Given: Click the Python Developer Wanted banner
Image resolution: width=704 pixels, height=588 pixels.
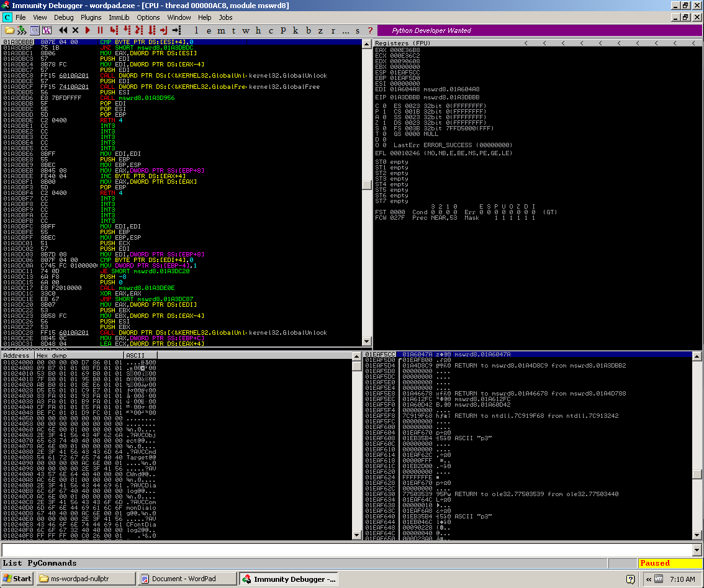Looking at the screenshot, I should coord(540,30).
